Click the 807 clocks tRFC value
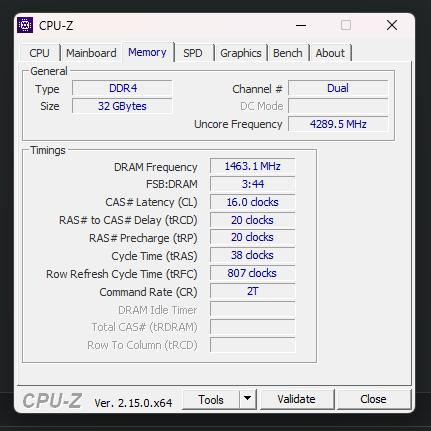 252,273
